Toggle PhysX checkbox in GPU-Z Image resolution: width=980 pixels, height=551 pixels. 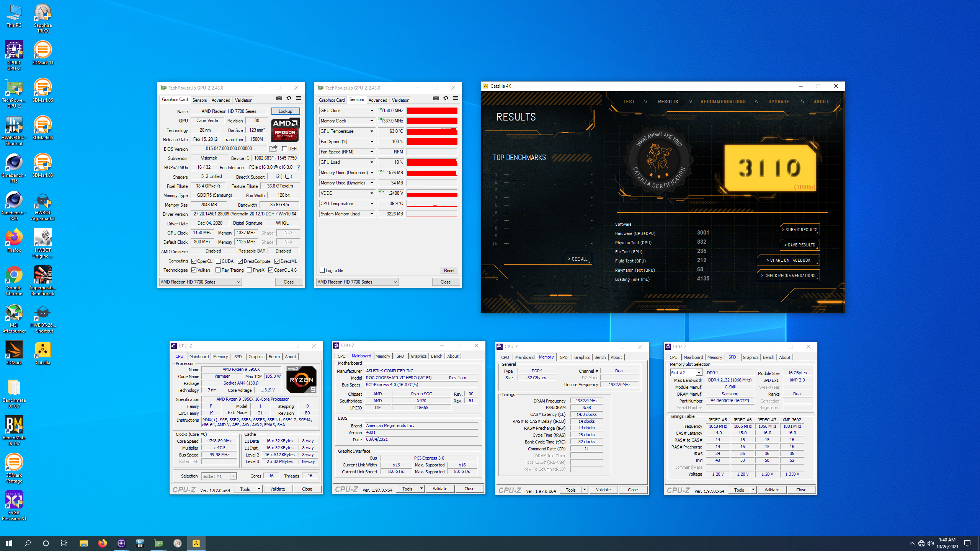tap(250, 270)
